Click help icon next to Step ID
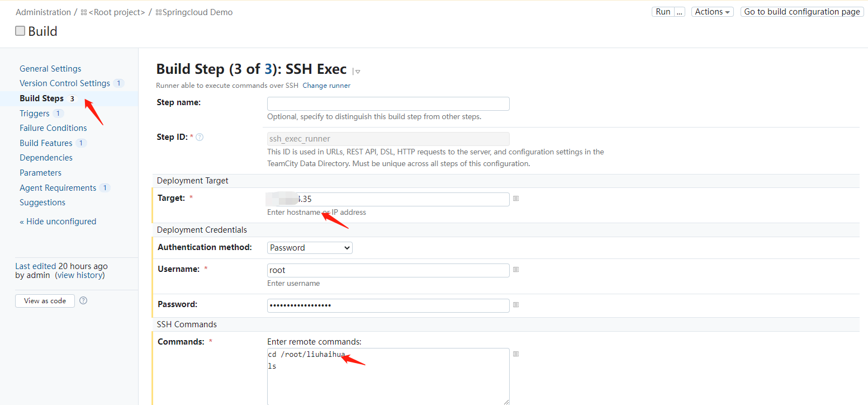This screenshot has height=405, width=868. 200,137
